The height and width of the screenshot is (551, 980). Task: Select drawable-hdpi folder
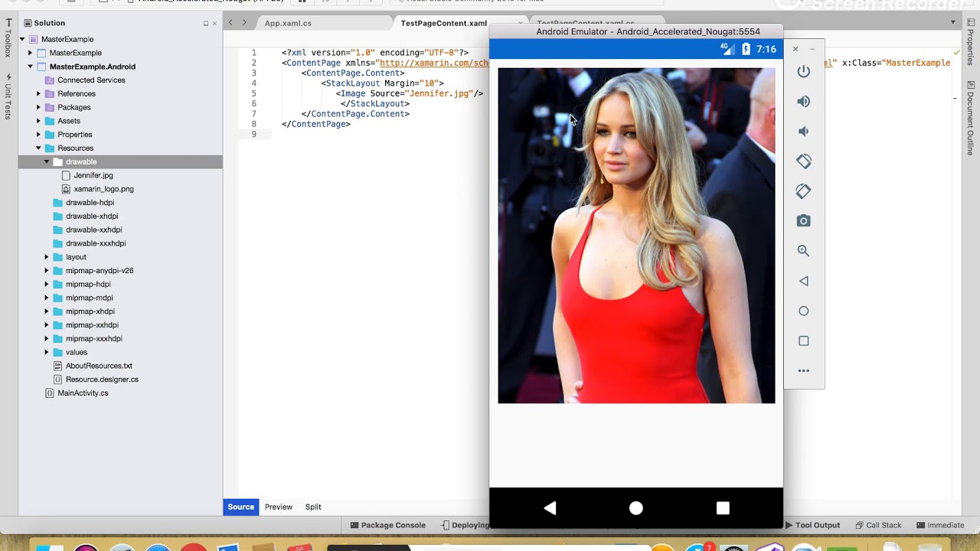tap(90, 203)
